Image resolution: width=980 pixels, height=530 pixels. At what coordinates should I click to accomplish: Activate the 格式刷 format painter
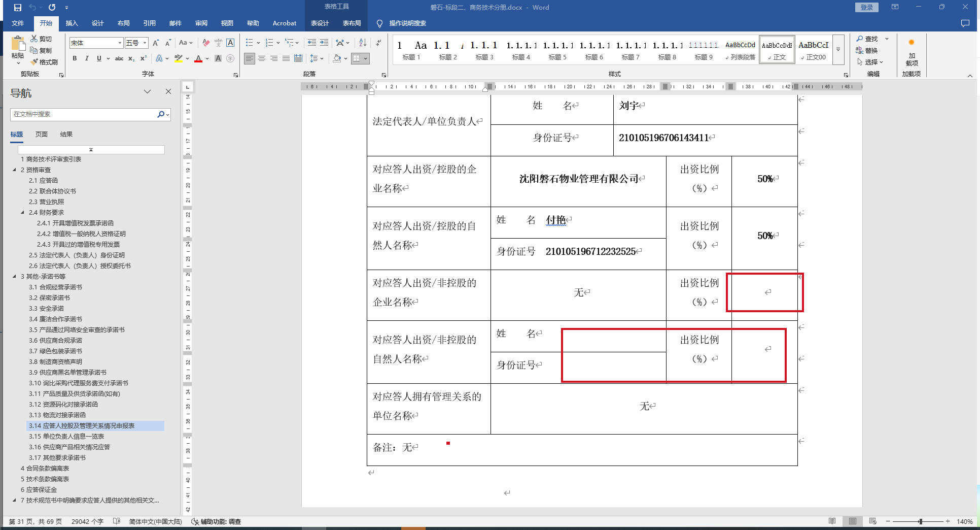[44, 62]
